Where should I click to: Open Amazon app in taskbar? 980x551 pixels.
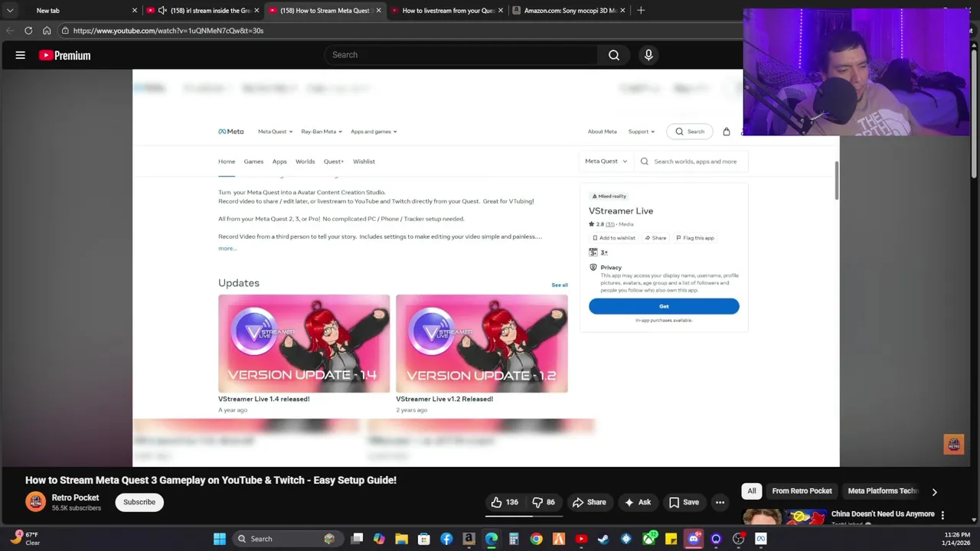coord(469,539)
